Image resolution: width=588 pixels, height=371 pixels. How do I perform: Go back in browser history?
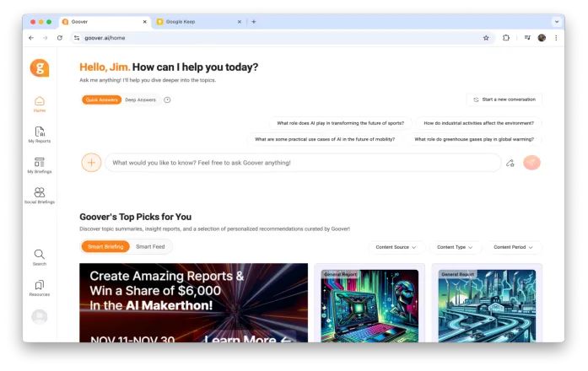pos(31,38)
